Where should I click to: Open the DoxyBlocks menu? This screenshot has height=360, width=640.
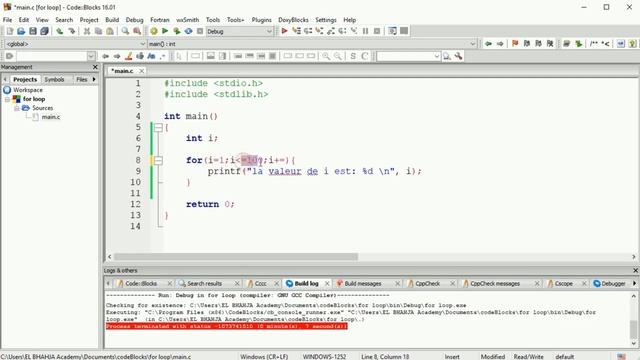pyautogui.click(x=293, y=20)
